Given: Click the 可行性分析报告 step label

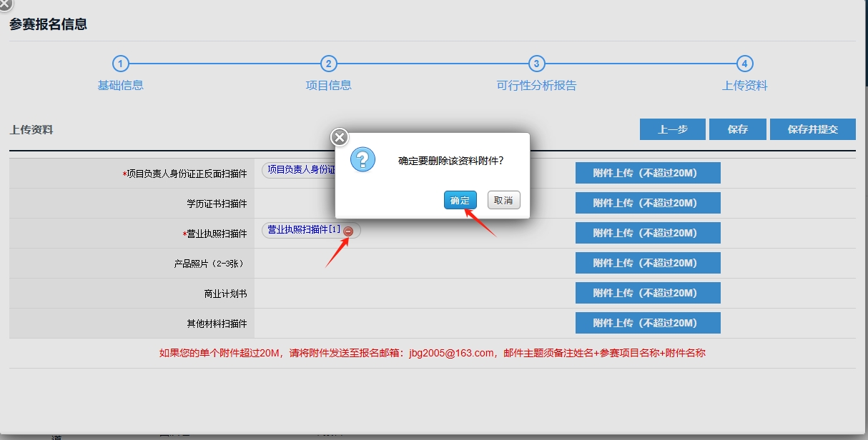Looking at the screenshot, I should 537,85.
